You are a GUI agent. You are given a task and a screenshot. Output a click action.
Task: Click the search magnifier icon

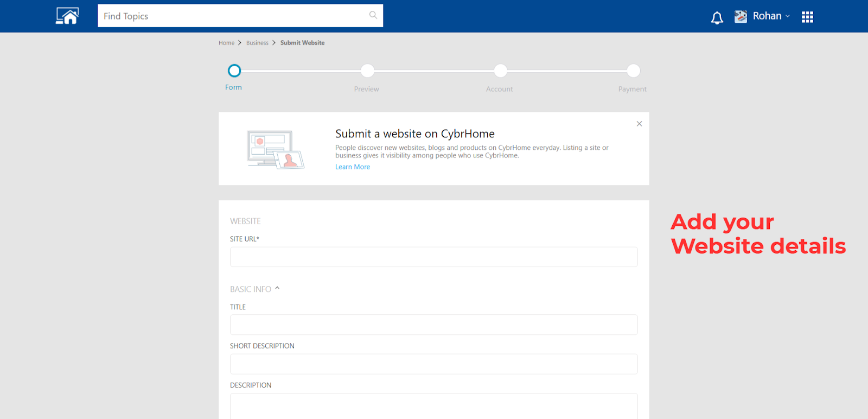pos(373,15)
